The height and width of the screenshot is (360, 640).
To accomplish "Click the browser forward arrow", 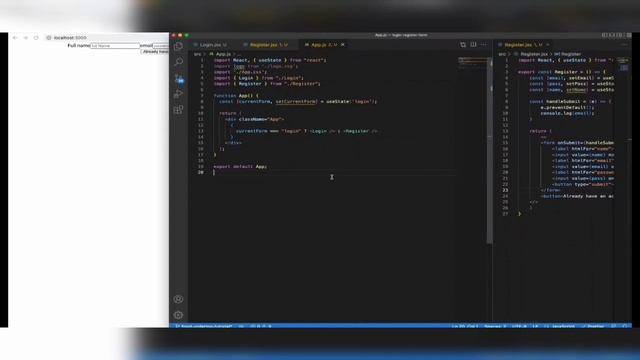I will click(26, 38).
